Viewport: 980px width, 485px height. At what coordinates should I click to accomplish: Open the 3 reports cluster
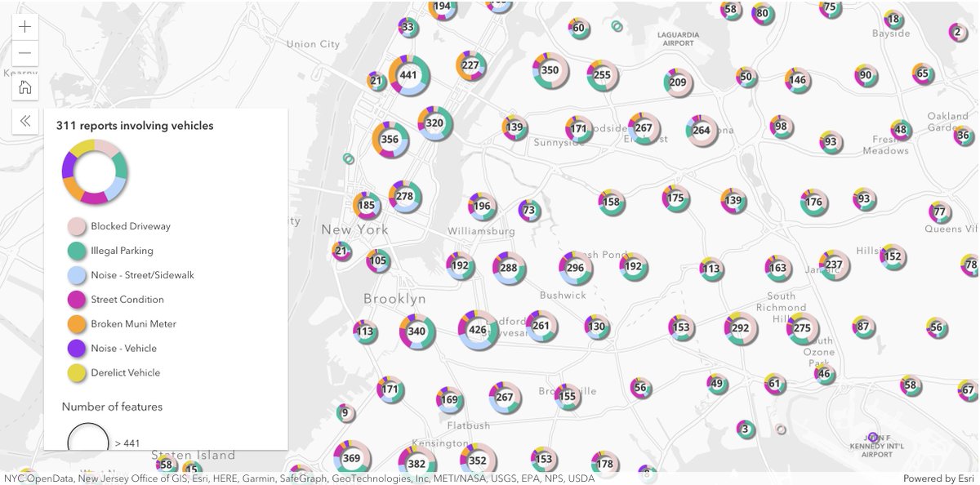[x=744, y=429]
